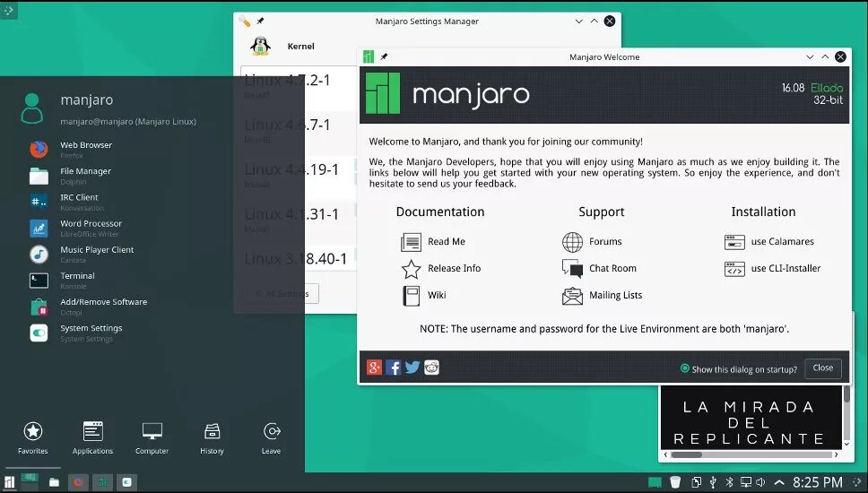Select Linux 3.18.40-1 kernel entry
The width and height of the screenshot is (868, 493).
point(299,258)
